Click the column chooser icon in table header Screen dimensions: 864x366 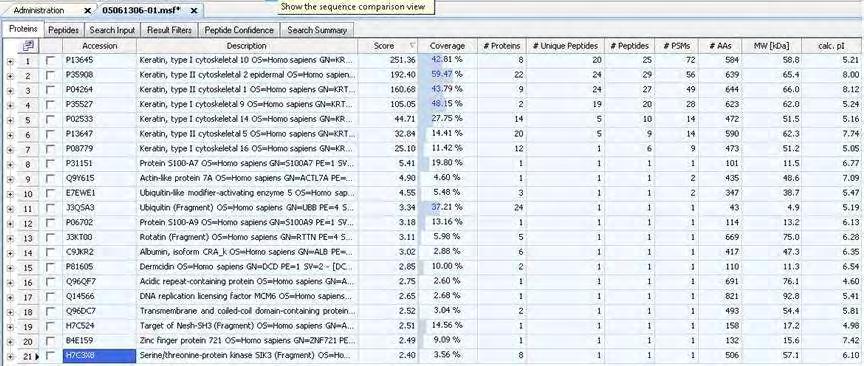click(29, 46)
